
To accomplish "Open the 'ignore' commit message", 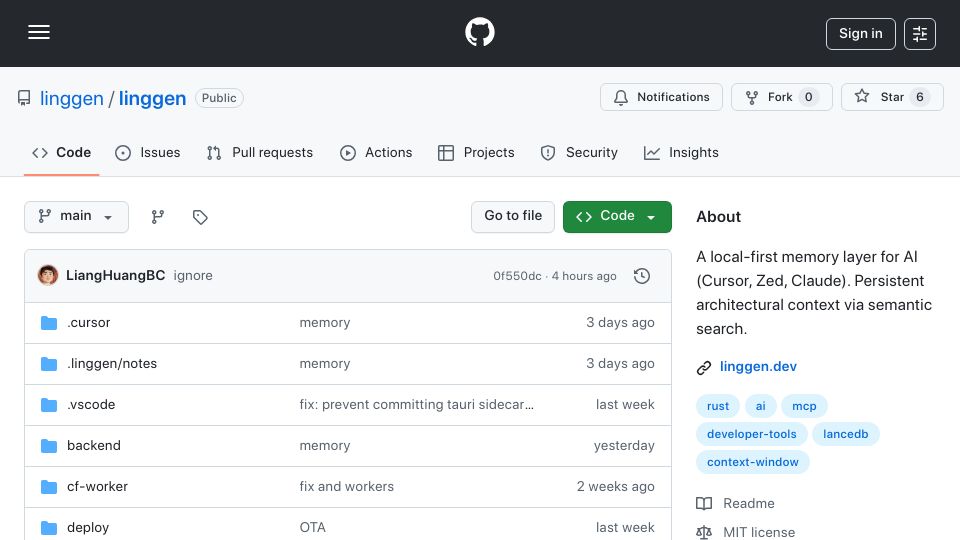I will click(193, 276).
